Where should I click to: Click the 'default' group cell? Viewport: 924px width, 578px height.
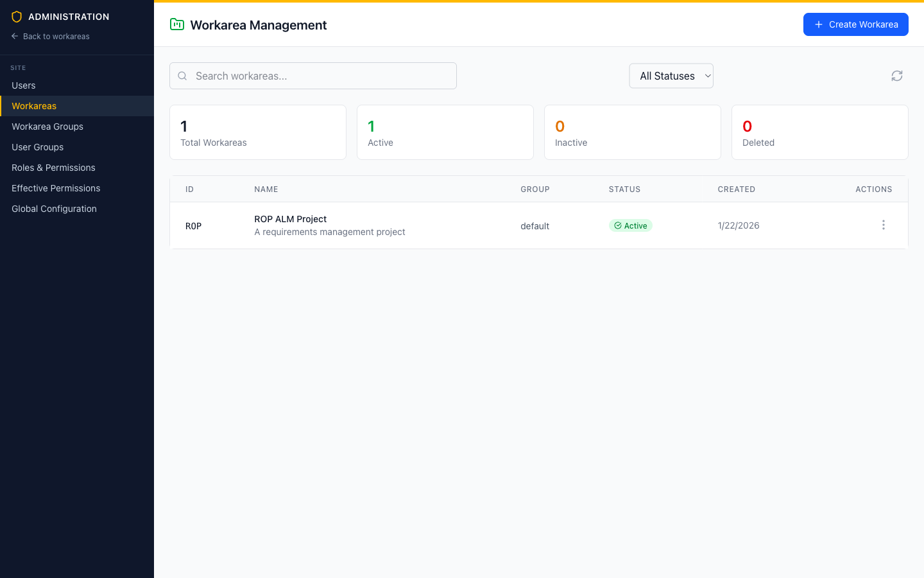[x=535, y=226]
